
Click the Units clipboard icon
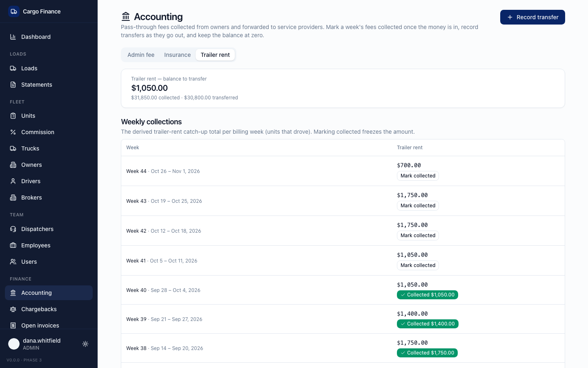[x=13, y=116]
